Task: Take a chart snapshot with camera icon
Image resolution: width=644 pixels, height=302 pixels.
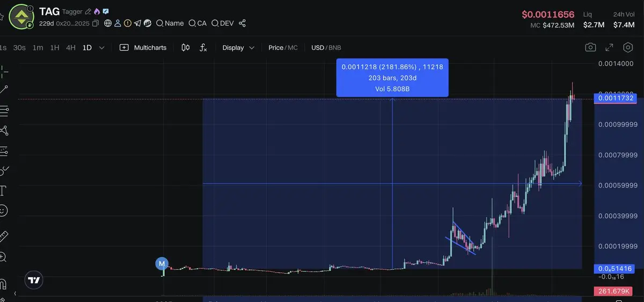Action: pyautogui.click(x=590, y=48)
